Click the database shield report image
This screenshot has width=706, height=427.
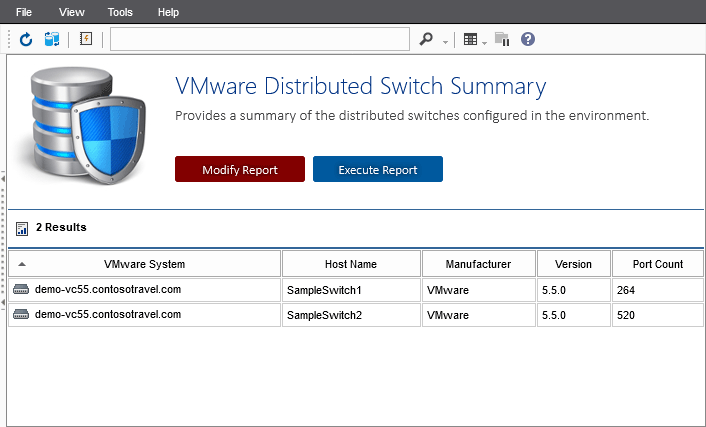(86, 125)
